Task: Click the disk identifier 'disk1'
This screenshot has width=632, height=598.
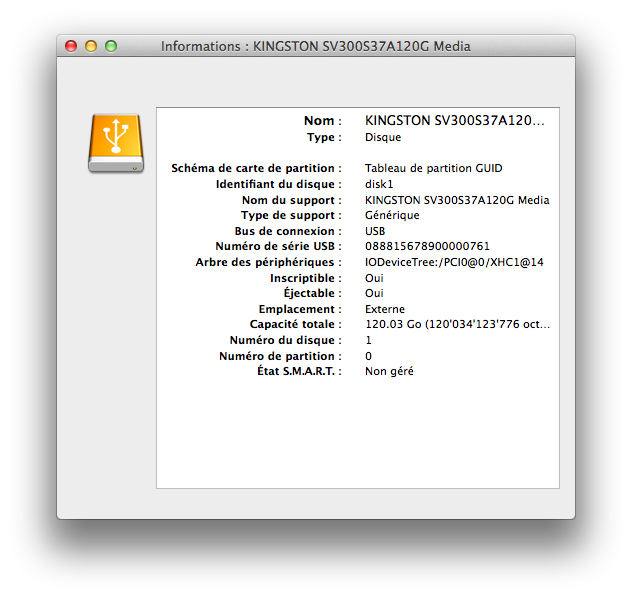Action: (379, 184)
